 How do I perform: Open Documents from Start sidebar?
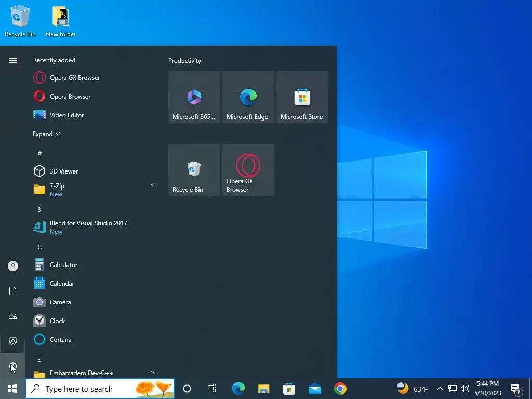click(x=12, y=291)
